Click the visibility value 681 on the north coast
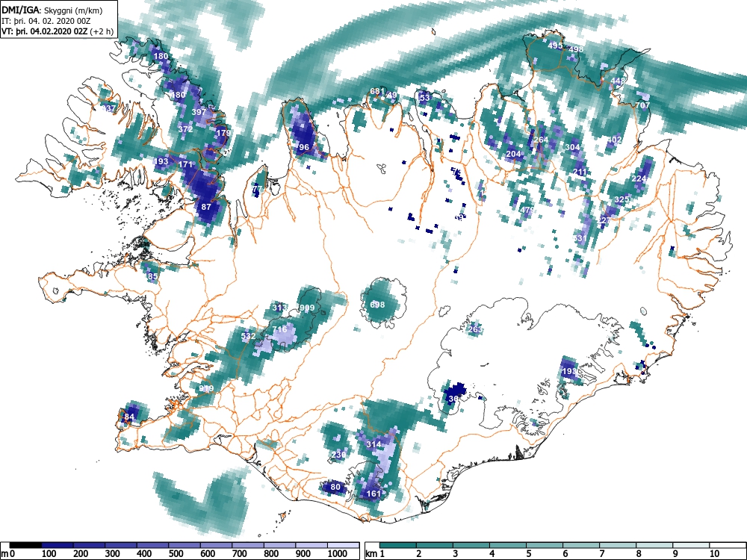Image resolution: width=747 pixels, height=560 pixels. pyautogui.click(x=376, y=91)
